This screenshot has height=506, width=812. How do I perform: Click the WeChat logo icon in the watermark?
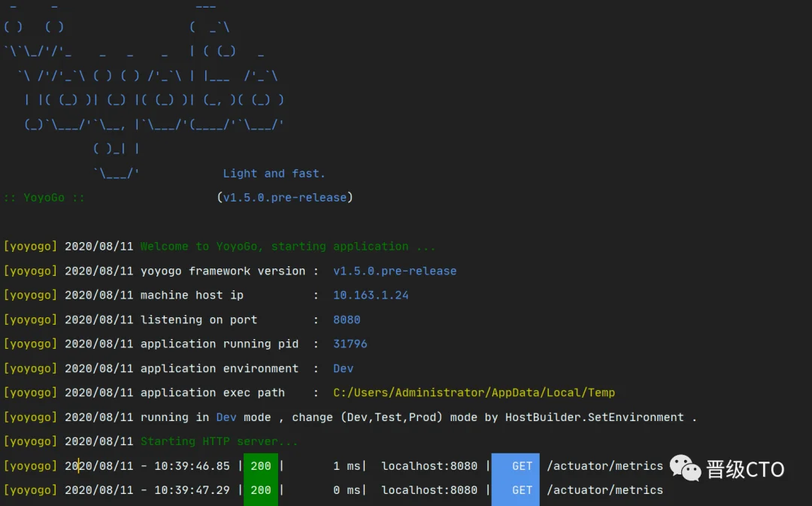685,468
